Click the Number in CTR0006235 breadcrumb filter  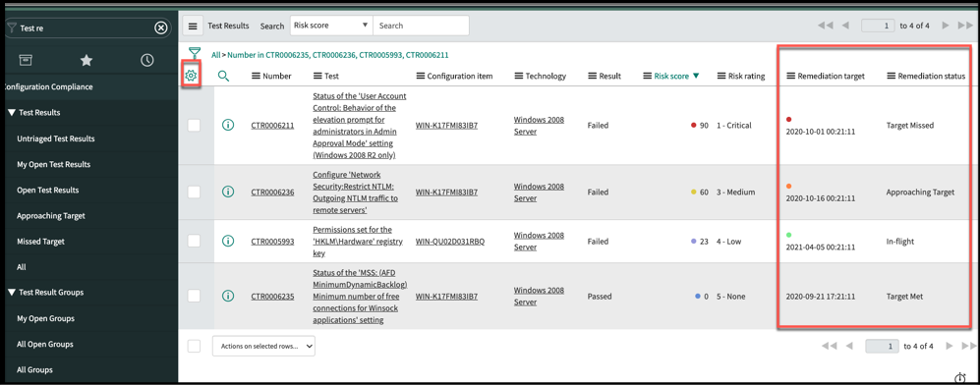pyautogui.click(x=338, y=55)
